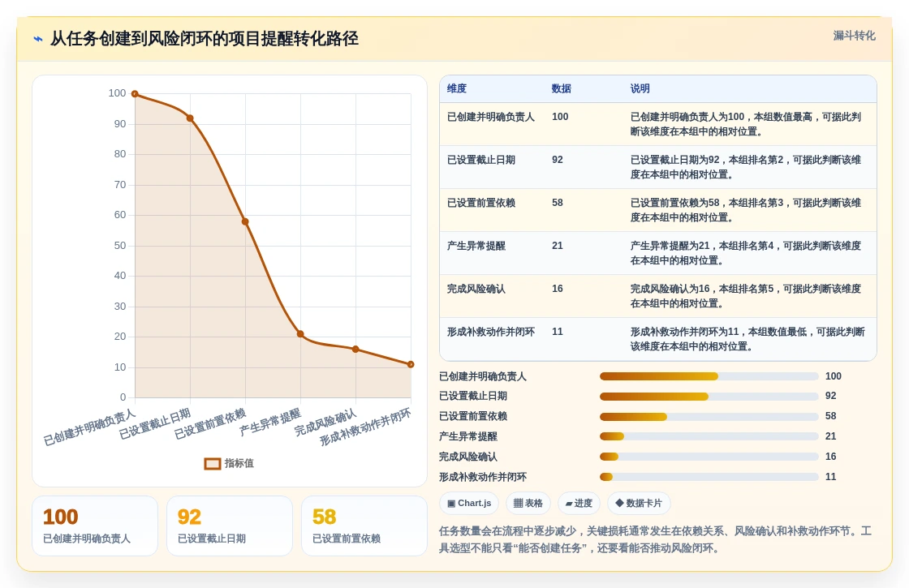Viewport: 909px width, 588px height.
Task: Click the table value 21
Action: 557,246
